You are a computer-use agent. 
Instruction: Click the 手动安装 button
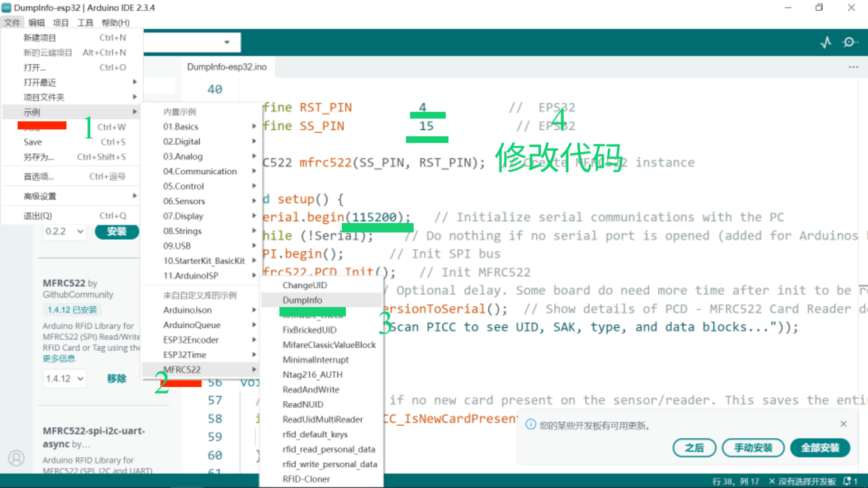point(753,448)
